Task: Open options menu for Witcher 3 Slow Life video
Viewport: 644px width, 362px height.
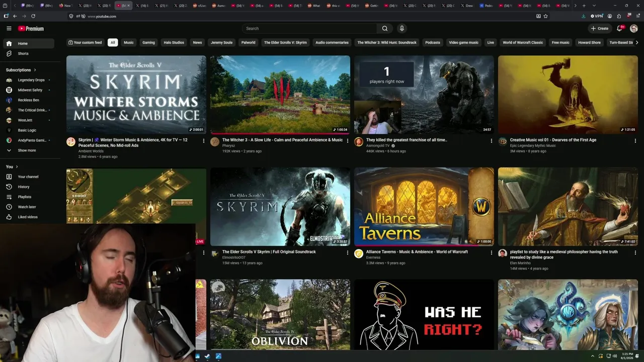Action: coord(348,141)
